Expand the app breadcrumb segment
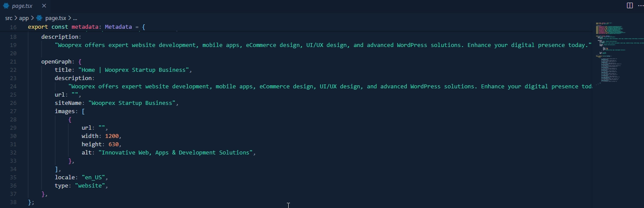The image size is (644, 208). pyautogui.click(x=24, y=18)
